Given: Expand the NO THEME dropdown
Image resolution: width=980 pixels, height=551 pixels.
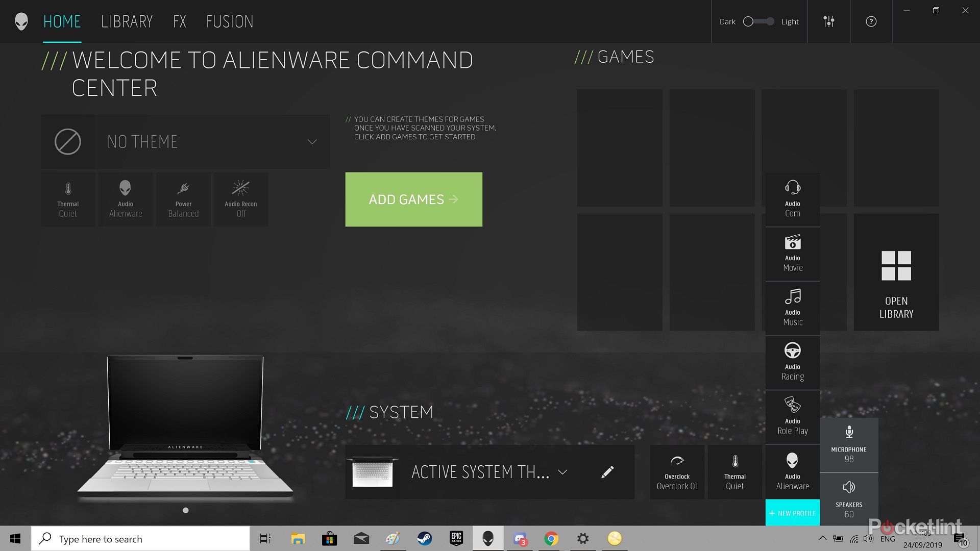Looking at the screenshot, I should [311, 142].
